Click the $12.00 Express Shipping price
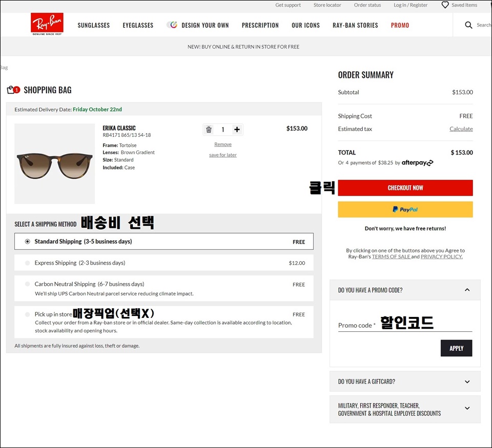This screenshot has height=448, width=492. tap(297, 263)
